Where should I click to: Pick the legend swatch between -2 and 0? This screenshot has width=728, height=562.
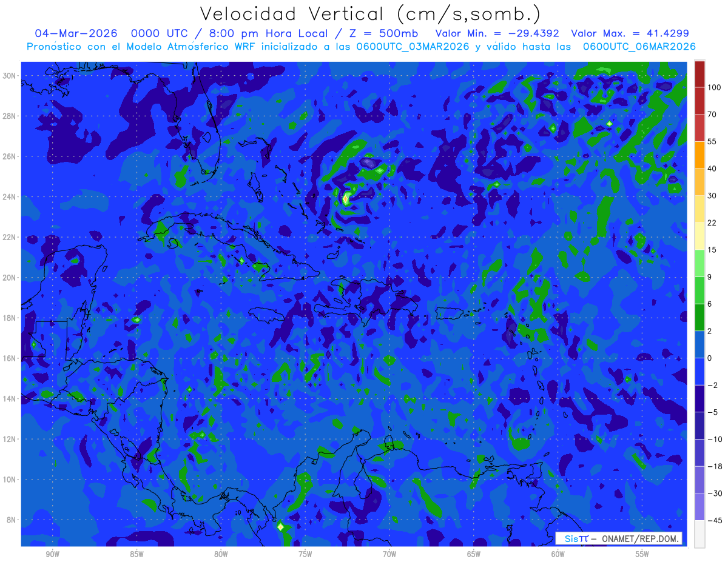click(x=699, y=371)
